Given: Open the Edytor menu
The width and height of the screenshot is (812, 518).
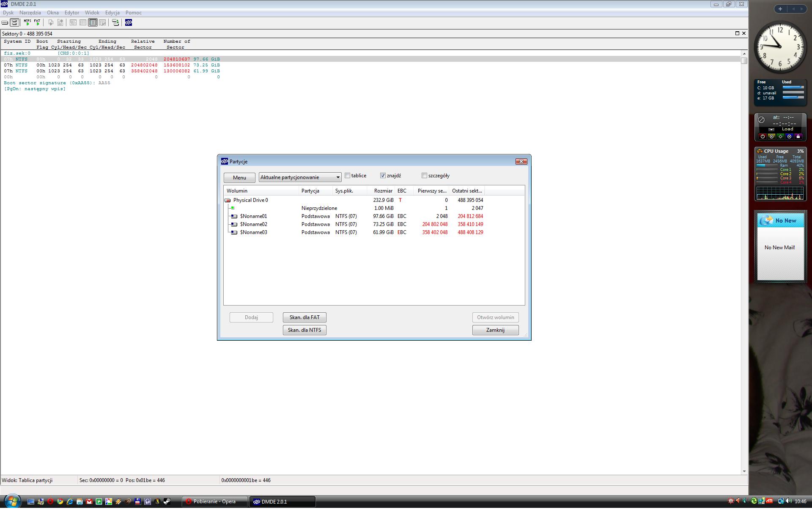Looking at the screenshot, I should pyautogui.click(x=72, y=13).
